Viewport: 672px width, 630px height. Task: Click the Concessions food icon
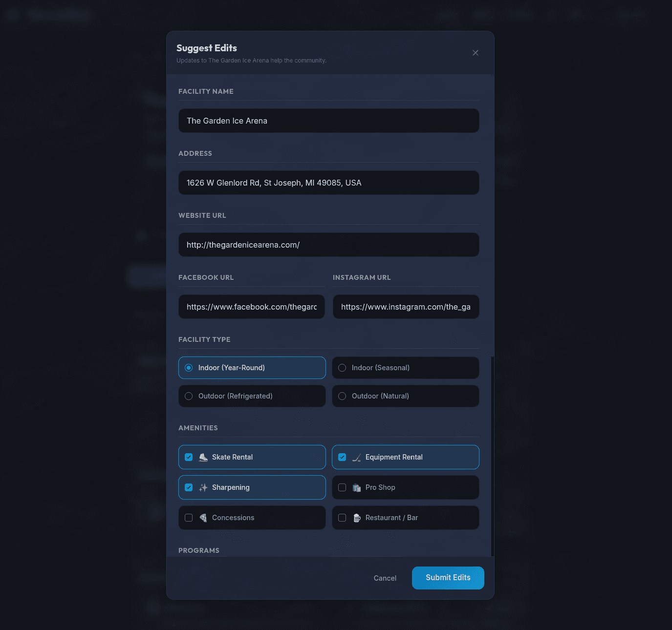coord(203,518)
